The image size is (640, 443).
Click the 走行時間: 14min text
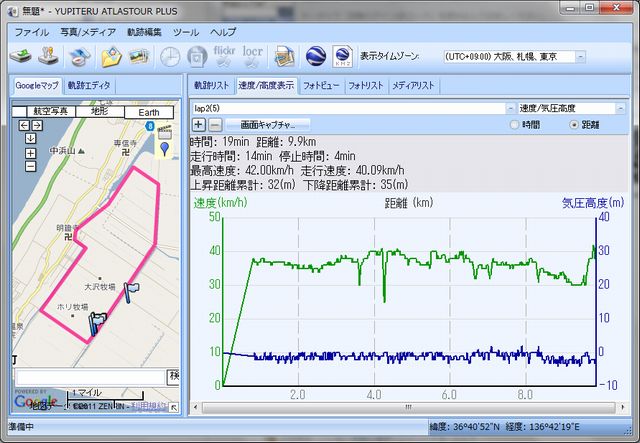tap(231, 156)
